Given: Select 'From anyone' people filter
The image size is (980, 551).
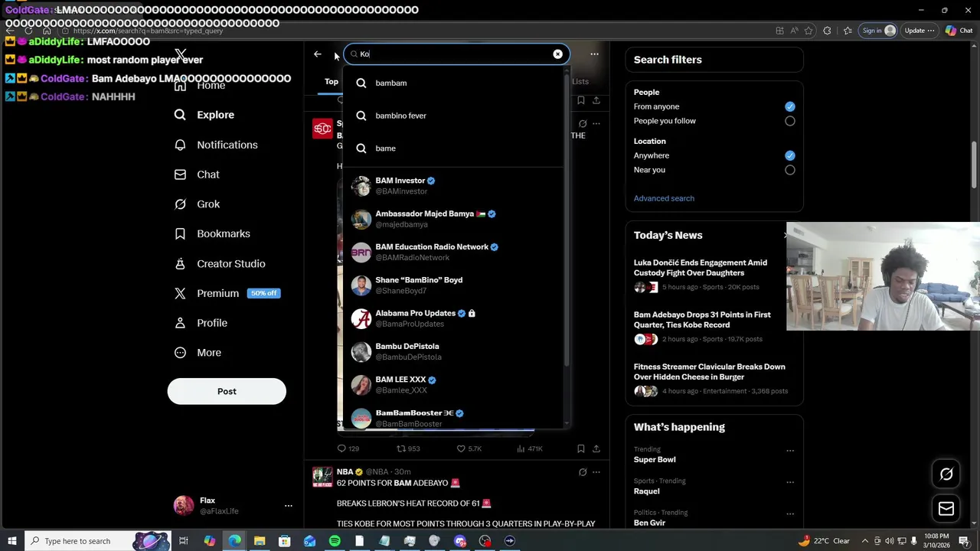Looking at the screenshot, I should click(789, 106).
